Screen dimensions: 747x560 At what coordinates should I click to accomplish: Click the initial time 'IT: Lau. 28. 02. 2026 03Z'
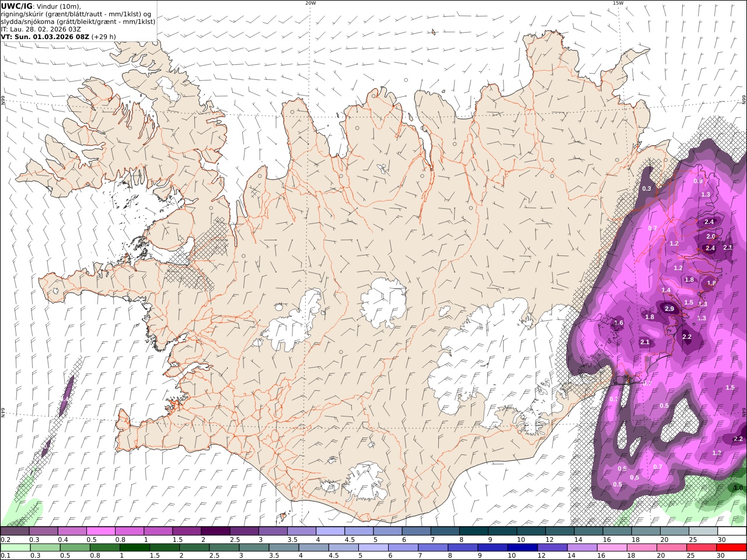point(41,29)
